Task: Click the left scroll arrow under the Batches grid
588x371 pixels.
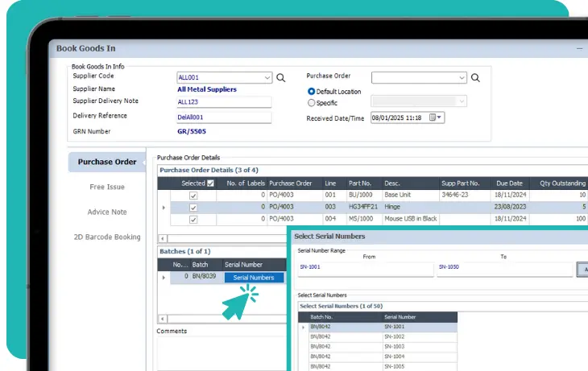Action: [x=162, y=319]
